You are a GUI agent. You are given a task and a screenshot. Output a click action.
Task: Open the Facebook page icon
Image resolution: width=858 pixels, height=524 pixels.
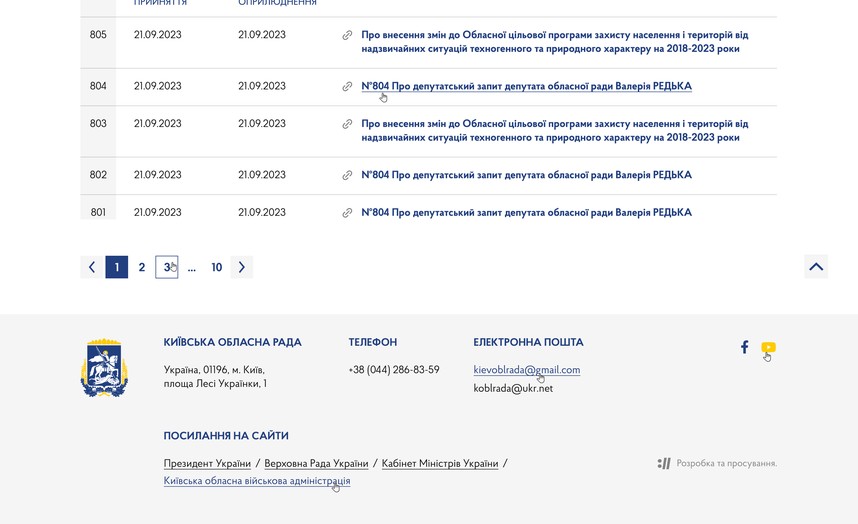pos(744,347)
